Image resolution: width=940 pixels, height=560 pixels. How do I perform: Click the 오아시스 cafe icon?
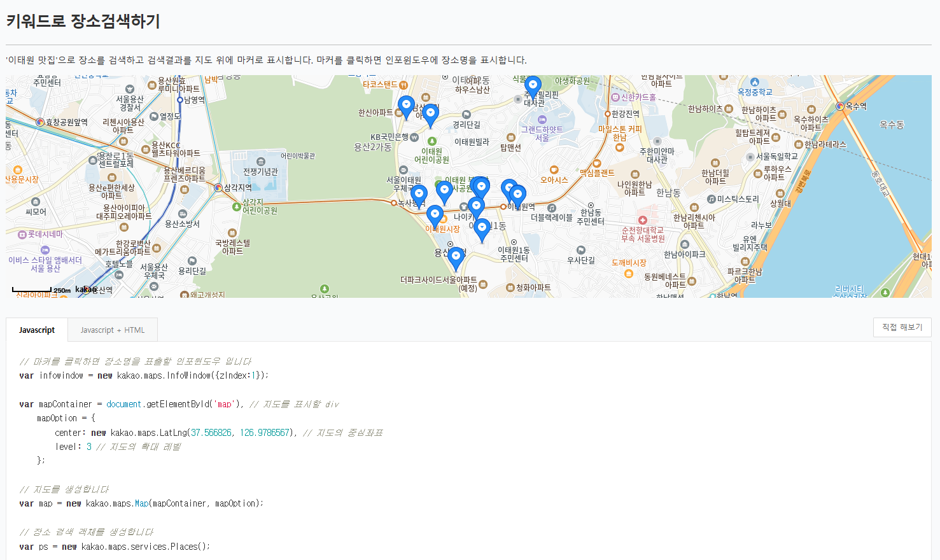click(554, 170)
